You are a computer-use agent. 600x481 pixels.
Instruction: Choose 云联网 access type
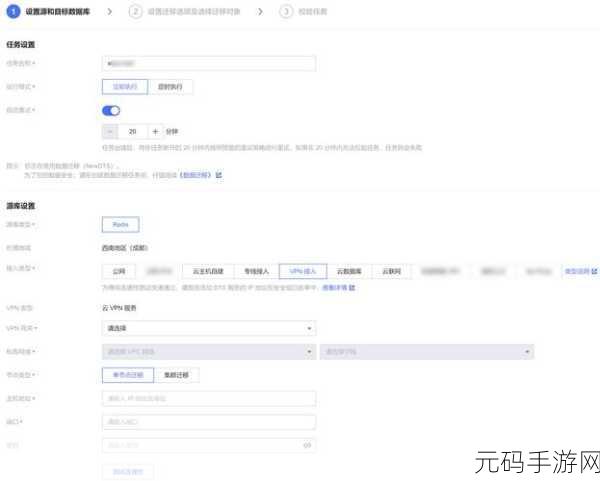391,271
